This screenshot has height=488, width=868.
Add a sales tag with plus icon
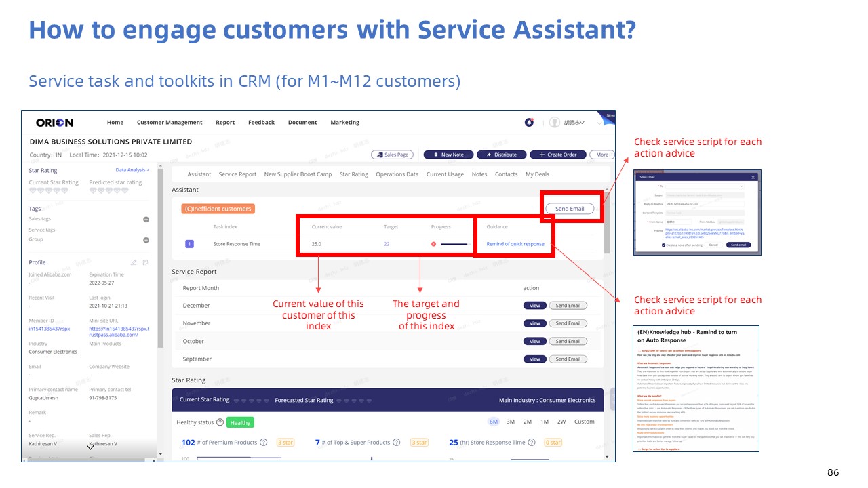[x=146, y=220]
